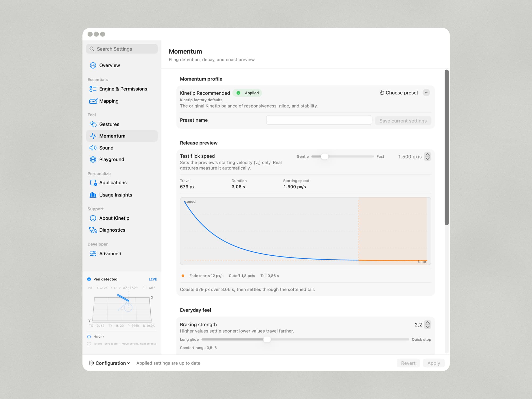Click the Diagnostics stethoscope icon

coord(93,230)
